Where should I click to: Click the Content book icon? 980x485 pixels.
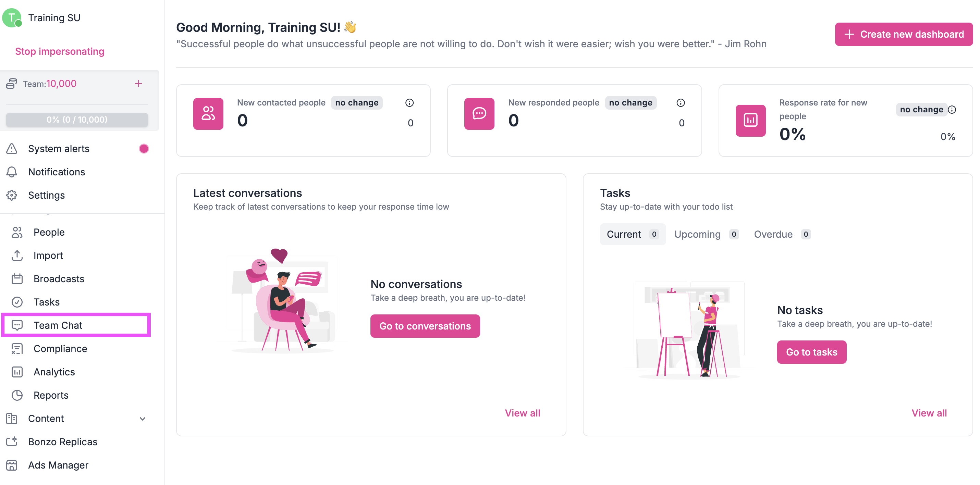(12, 419)
